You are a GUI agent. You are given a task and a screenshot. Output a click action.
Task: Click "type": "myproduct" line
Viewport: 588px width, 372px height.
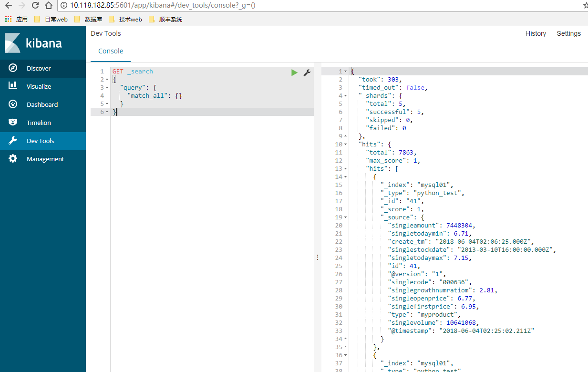coord(424,314)
